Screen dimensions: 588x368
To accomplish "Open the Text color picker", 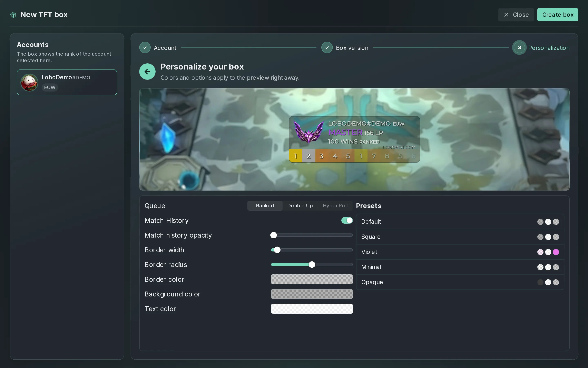I will tap(312, 309).
